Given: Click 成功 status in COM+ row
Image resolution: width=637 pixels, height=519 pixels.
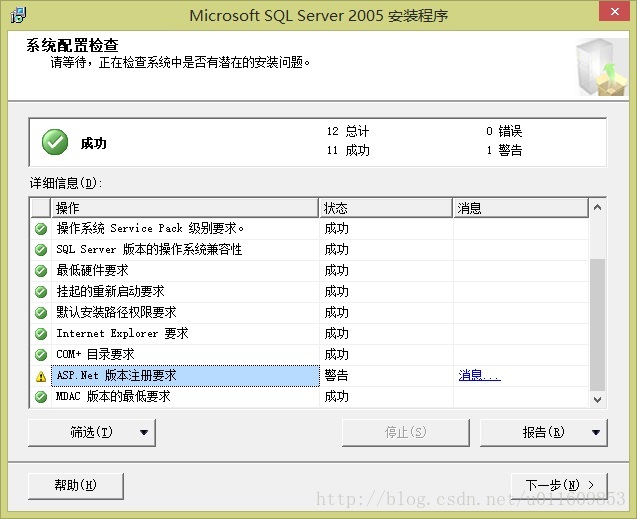Looking at the screenshot, I should pyautogui.click(x=336, y=355).
